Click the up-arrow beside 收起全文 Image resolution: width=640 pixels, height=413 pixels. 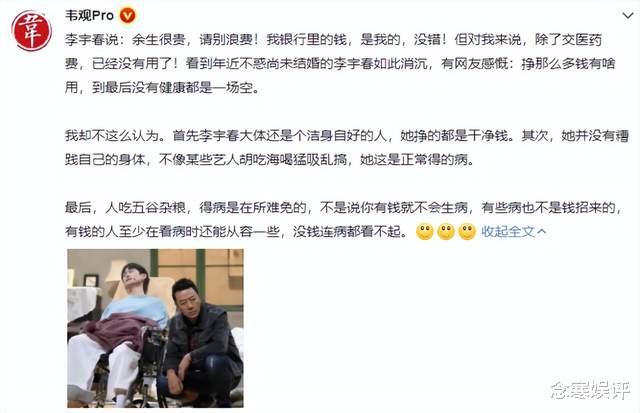click(x=542, y=231)
